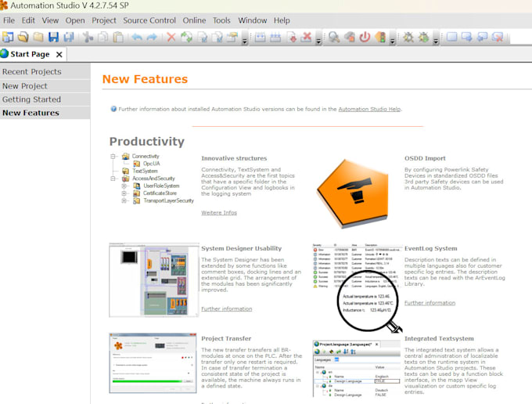This screenshot has width=532, height=404.
Task: Close the Start Page tab
Action: pos(59,54)
